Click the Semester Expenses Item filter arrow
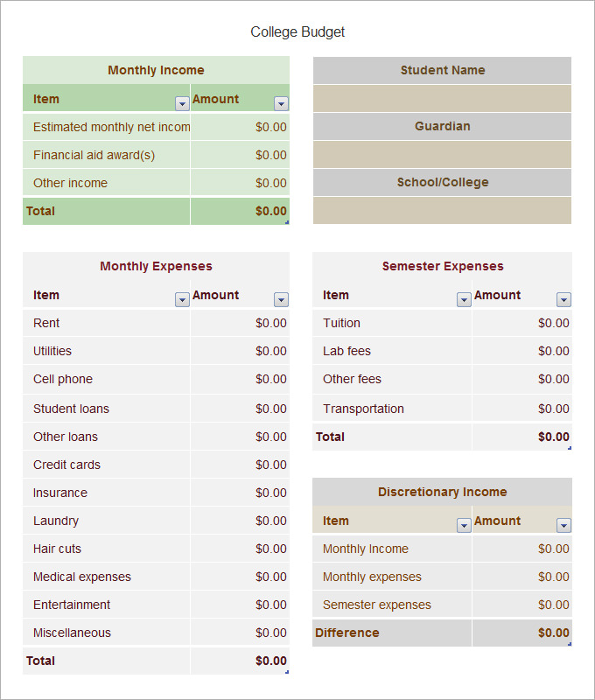Viewport: 595px width, 700px height. [464, 298]
